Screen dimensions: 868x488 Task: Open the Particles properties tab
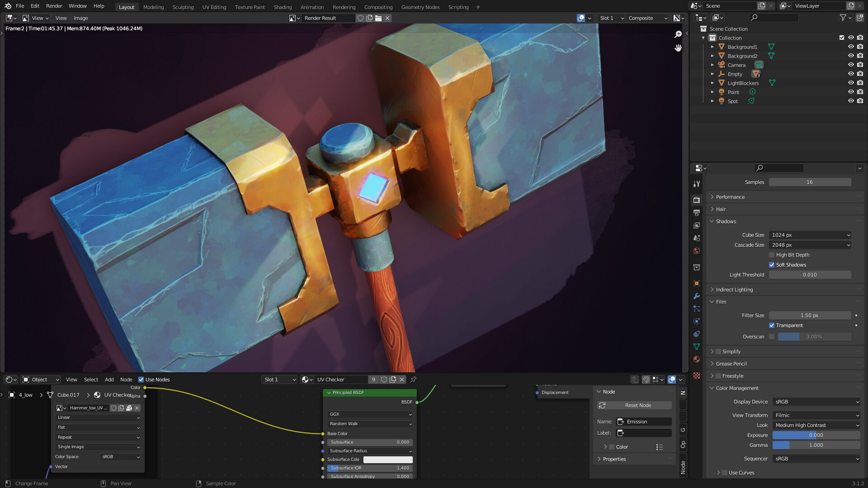(697, 309)
